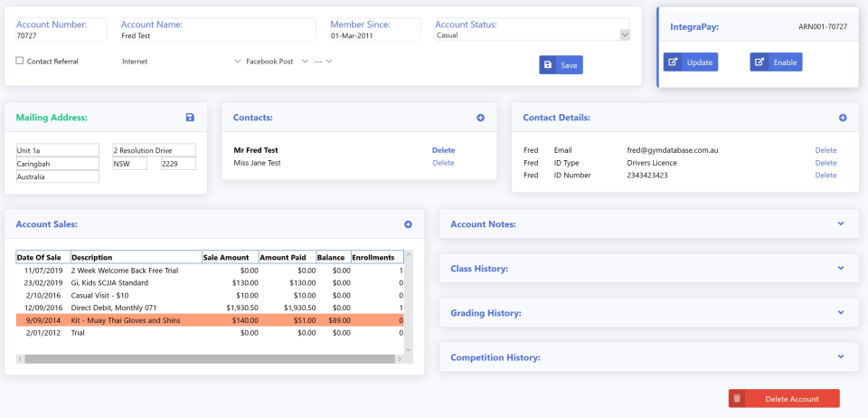Select the Gi, Kids SCJJA Standard row
The width and height of the screenshot is (868, 418).
210,283
